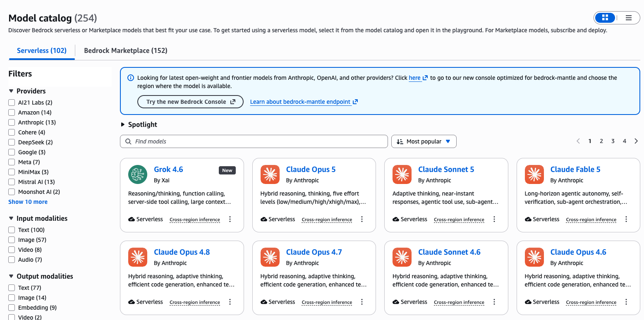Select page 1 in the pagination
This screenshot has width=644, height=320.
(590, 141)
